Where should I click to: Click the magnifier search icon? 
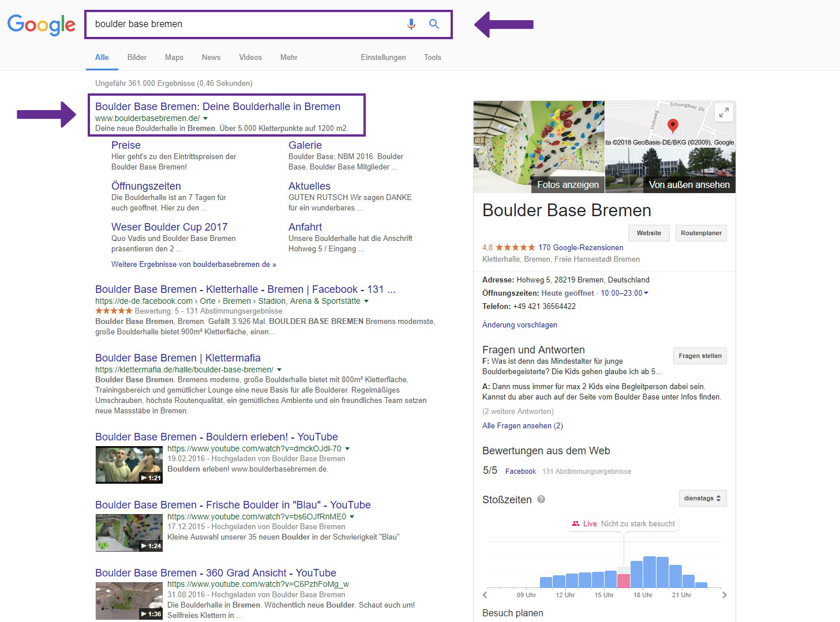click(x=434, y=24)
